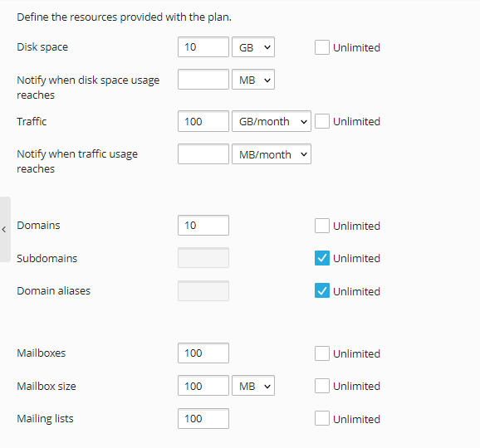Tick the Domains Unlimited checkbox
Viewport: 480px width, 448px height.
point(321,226)
